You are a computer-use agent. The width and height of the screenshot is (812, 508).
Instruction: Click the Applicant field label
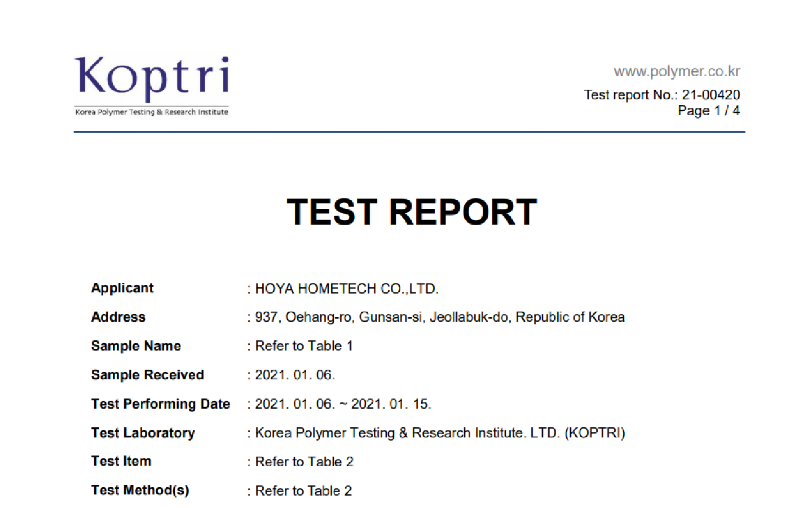(x=122, y=288)
